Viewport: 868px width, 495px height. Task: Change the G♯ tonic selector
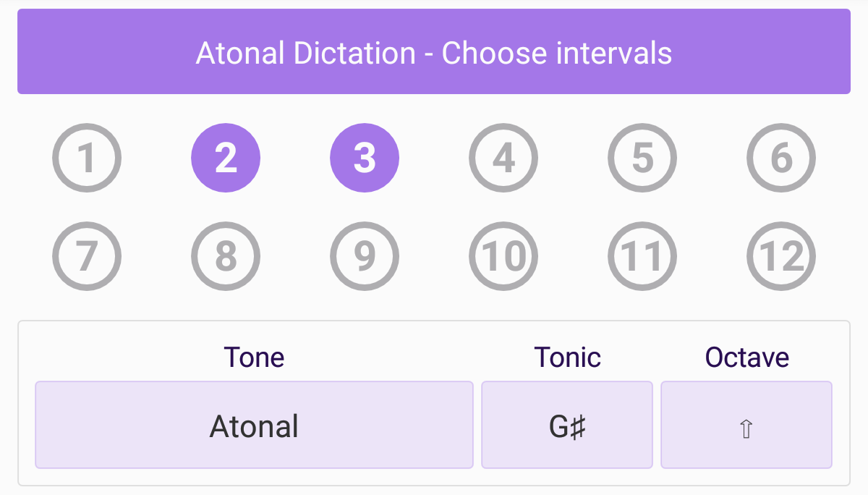567,426
